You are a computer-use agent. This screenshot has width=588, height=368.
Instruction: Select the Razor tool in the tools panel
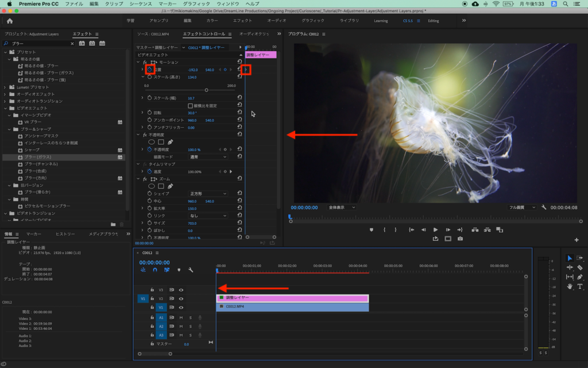[579, 267]
